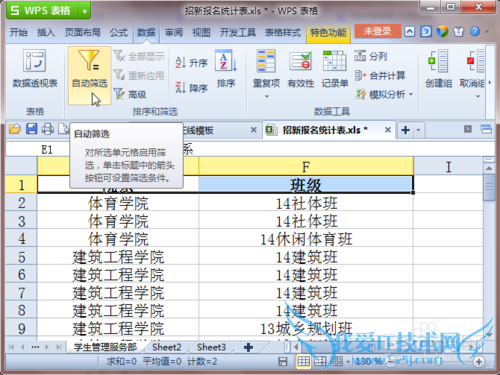
Task: Close the 招新报名统计表.xls document tab
Action: (x=388, y=130)
